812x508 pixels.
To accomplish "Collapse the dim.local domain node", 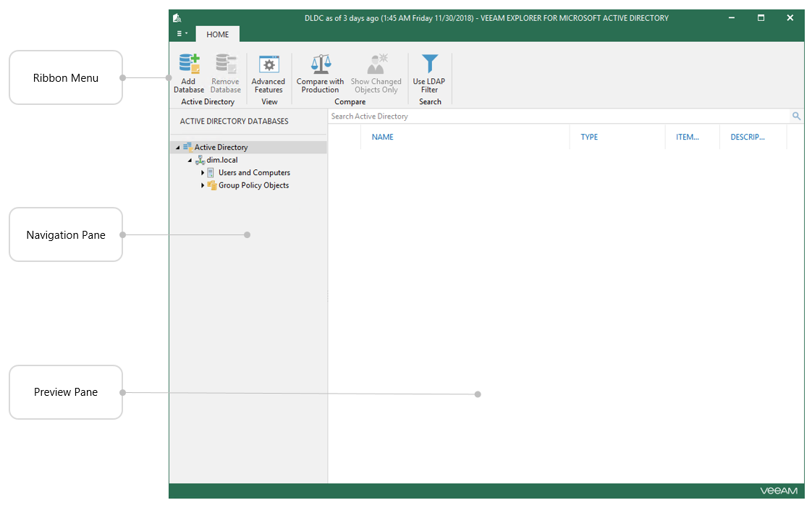I will (190, 161).
